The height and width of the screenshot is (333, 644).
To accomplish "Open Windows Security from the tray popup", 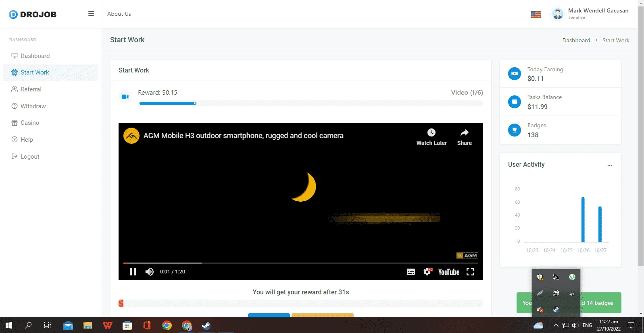I will tap(540, 277).
